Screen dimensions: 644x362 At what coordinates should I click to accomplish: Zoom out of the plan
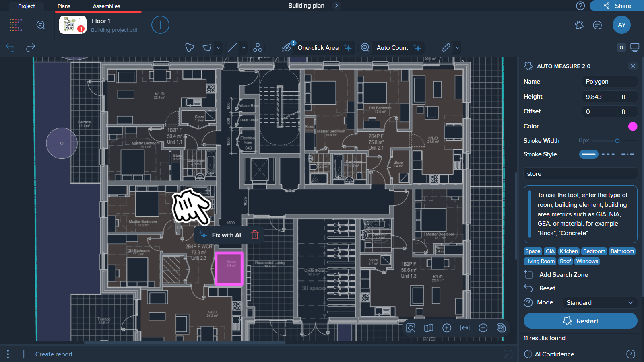pyautogui.click(x=483, y=328)
